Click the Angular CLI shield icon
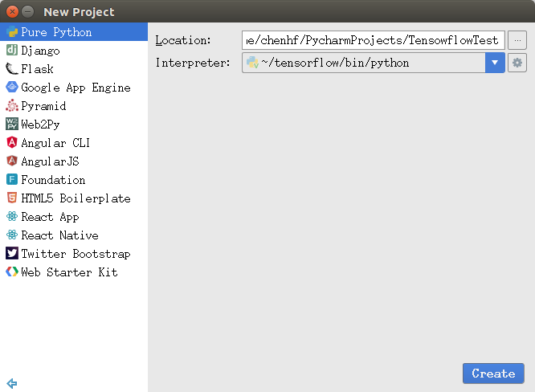The height and width of the screenshot is (392, 535). click(12, 142)
